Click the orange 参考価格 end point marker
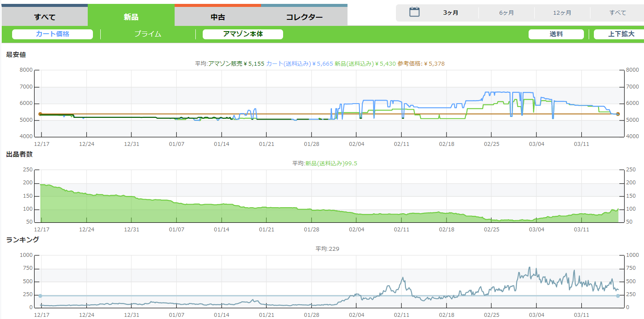 (x=618, y=114)
